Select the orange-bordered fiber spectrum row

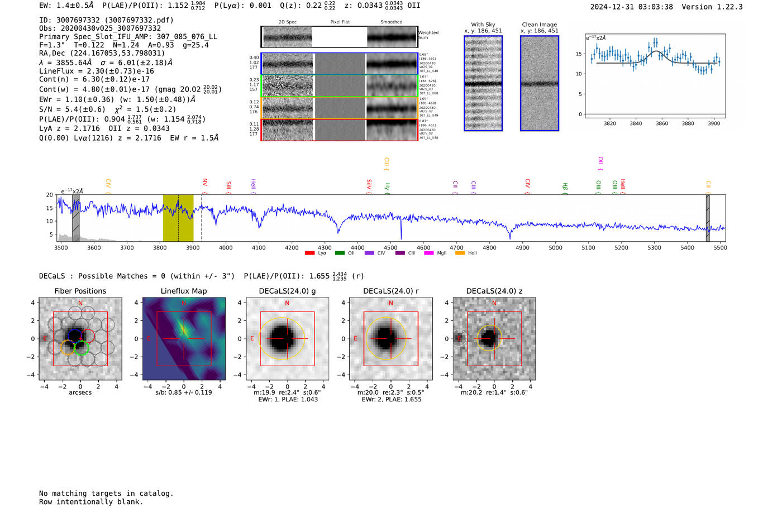click(x=340, y=108)
